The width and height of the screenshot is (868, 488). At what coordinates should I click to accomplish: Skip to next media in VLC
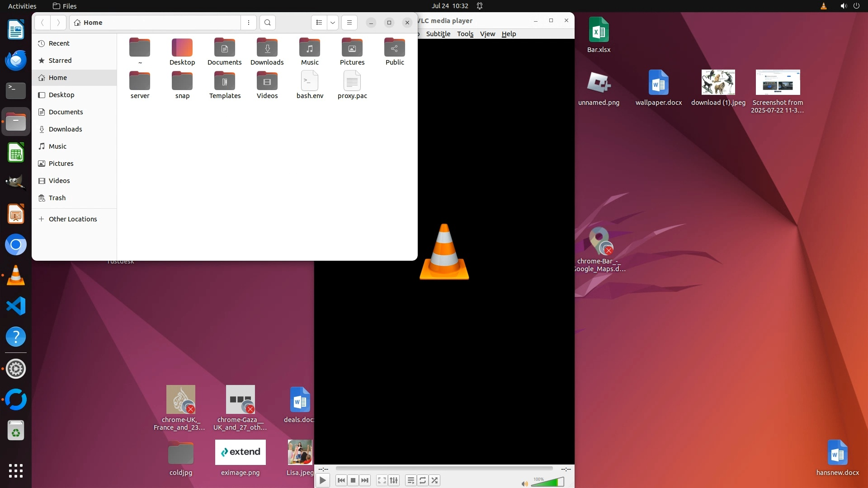tap(365, 480)
